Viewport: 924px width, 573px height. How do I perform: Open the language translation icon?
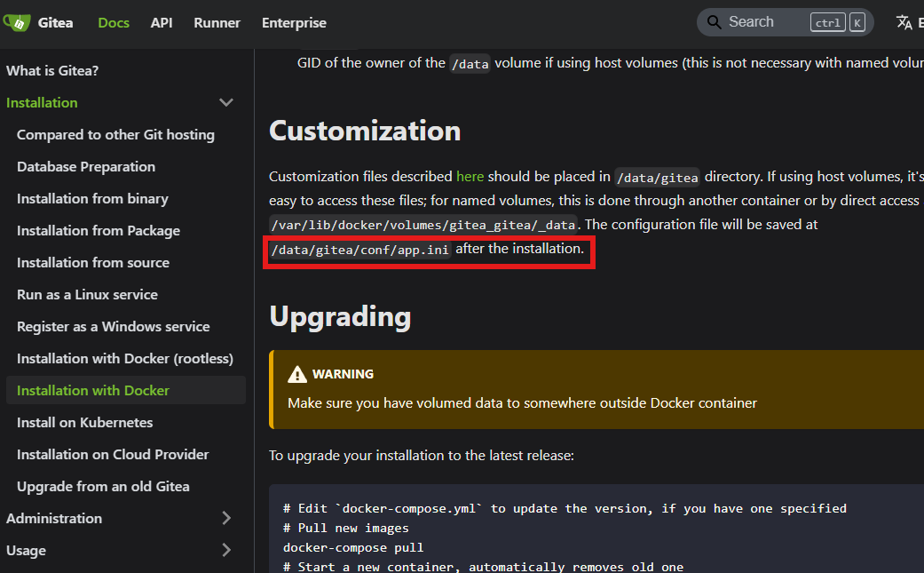point(904,22)
